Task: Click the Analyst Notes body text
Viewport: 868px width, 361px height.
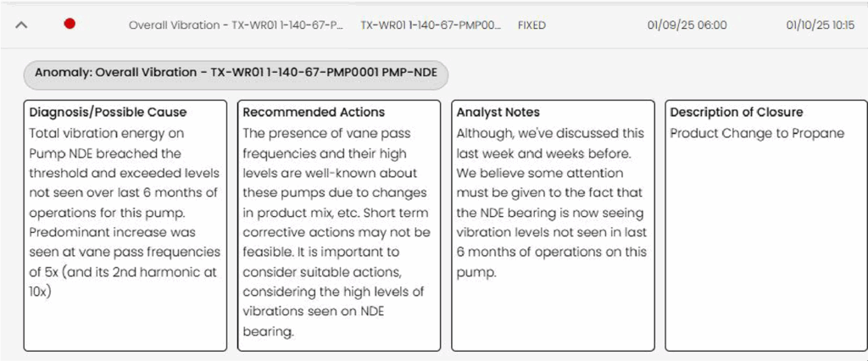Action: click(x=551, y=203)
